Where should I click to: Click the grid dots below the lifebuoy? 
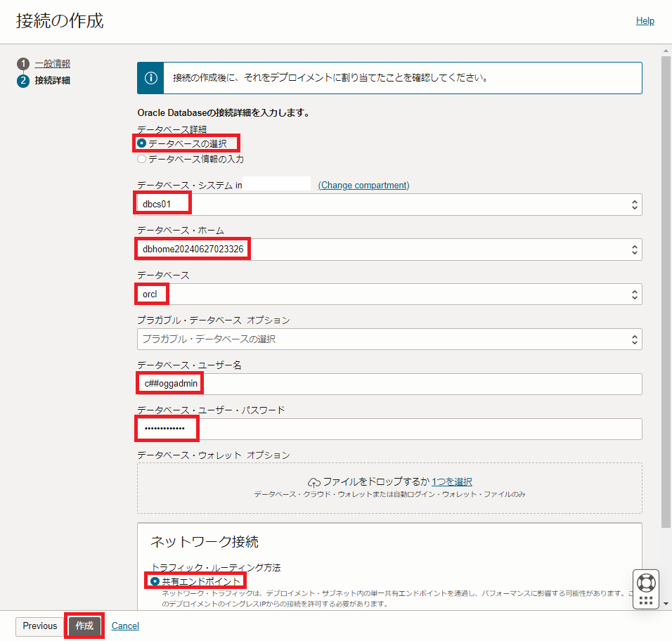[x=646, y=602]
